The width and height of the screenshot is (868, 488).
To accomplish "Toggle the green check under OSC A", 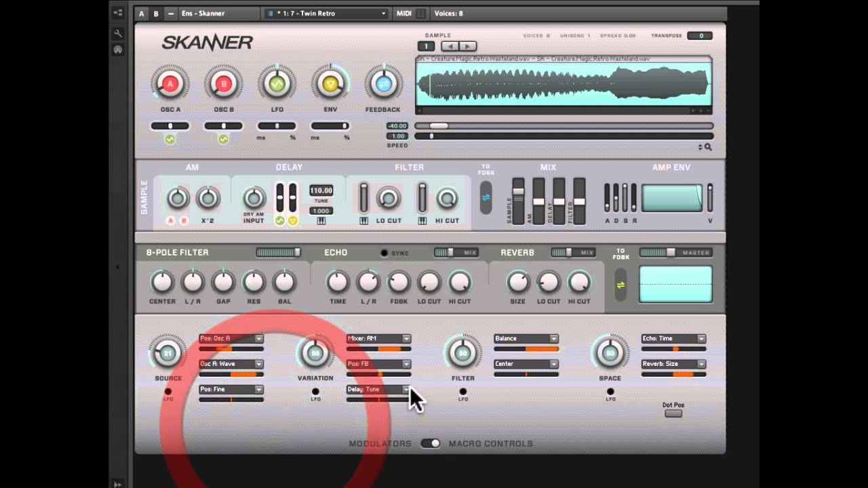I will (x=170, y=139).
